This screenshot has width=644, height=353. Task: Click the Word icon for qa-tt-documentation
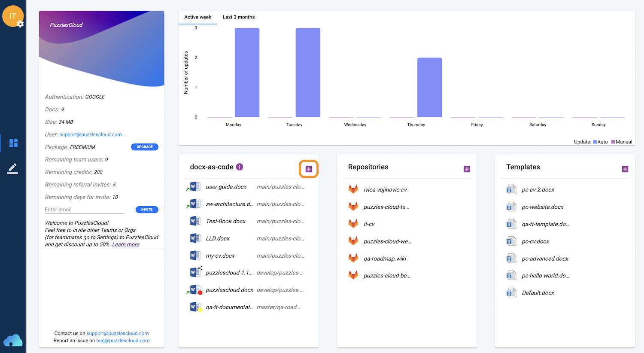point(195,307)
